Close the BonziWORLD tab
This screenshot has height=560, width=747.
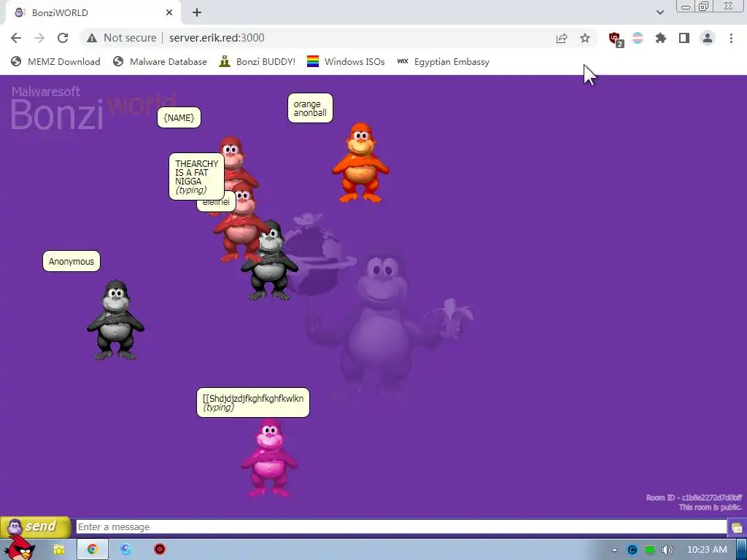[169, 12]
